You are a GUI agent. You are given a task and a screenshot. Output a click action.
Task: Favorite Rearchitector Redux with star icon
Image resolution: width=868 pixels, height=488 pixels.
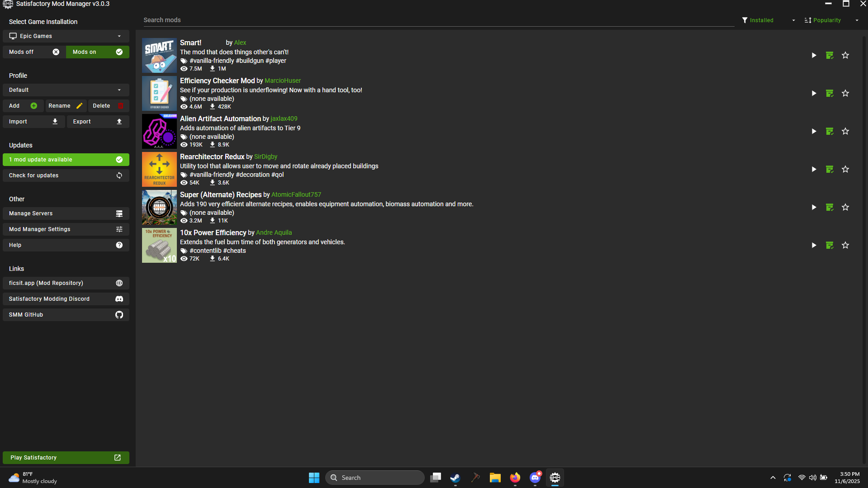click(x=845, y=169)
